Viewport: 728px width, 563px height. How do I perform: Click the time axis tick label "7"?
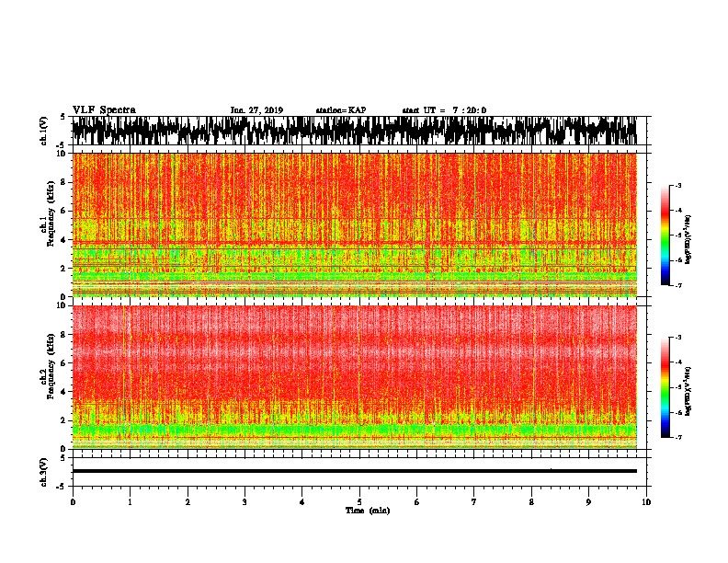pos(474,502)
